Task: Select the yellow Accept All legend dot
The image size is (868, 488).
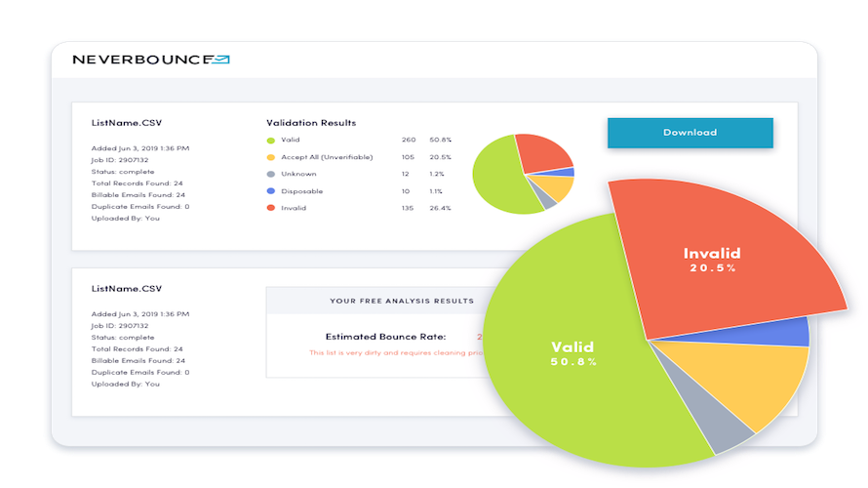Action: pos(271,157)
